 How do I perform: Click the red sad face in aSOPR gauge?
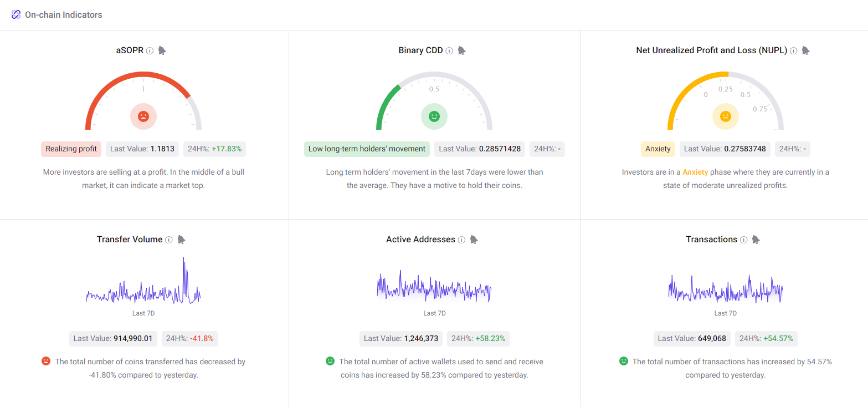coord(143,116)
